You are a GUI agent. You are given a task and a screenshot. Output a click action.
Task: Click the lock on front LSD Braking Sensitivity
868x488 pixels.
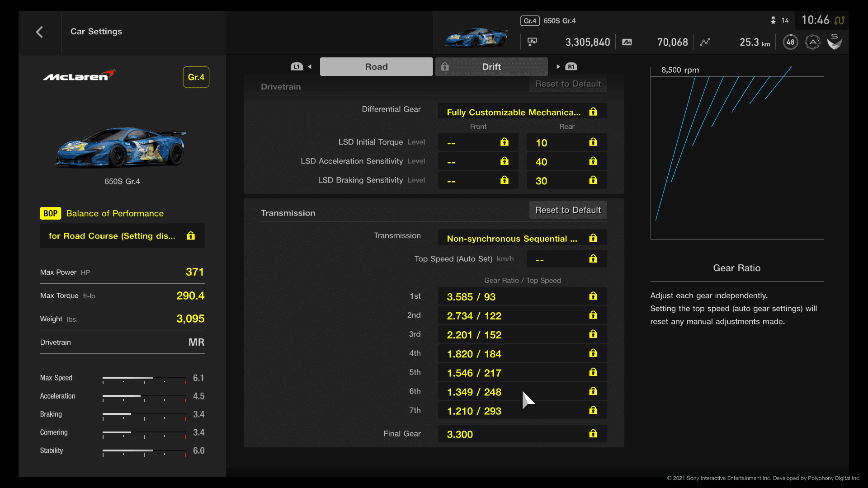pos(505,180)
